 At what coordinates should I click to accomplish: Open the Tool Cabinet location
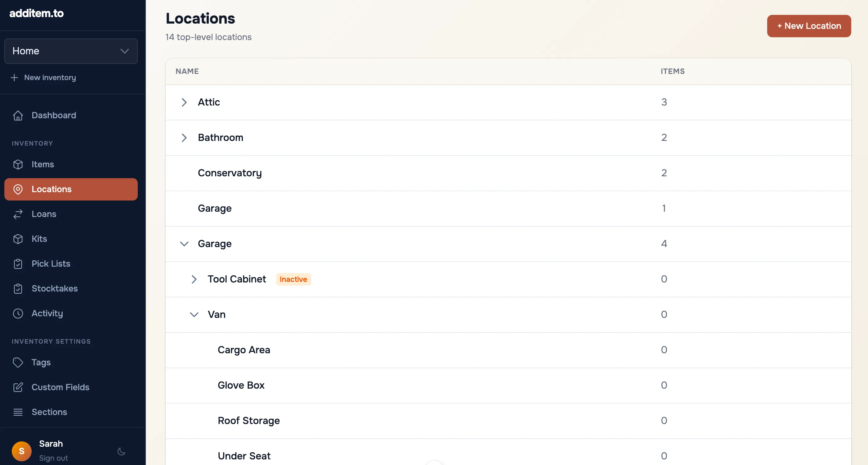click(236, 279)
